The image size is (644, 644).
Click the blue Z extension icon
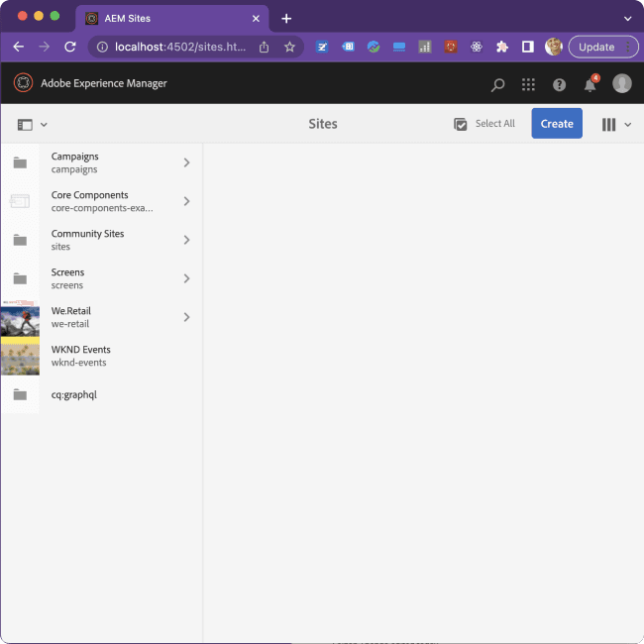[x=322, y=47]
